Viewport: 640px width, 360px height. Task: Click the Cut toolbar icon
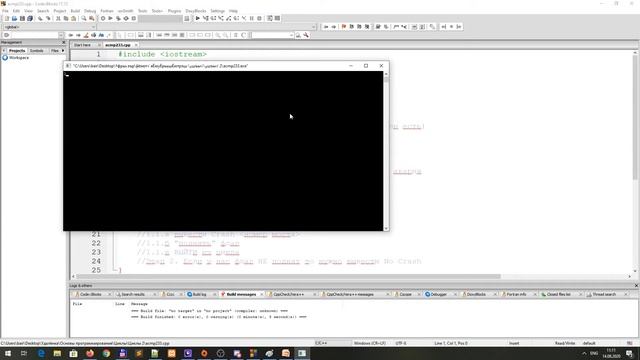point(58,18)
